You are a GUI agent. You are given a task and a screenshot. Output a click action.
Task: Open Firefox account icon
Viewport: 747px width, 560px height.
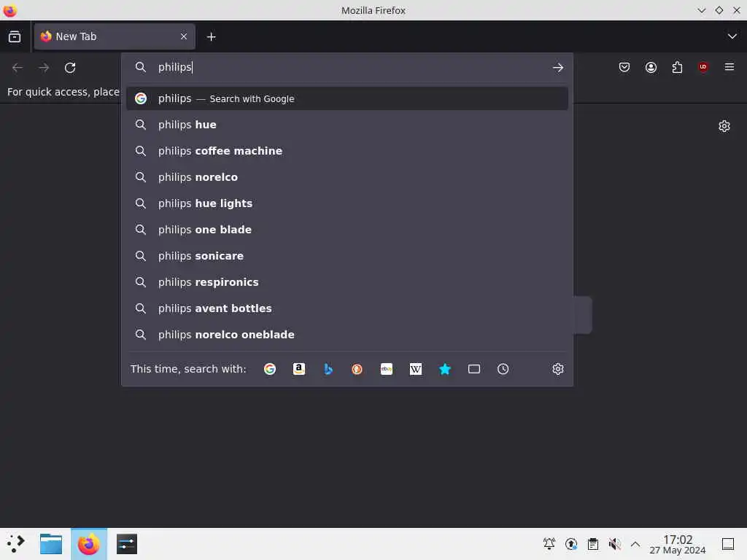click(651, 67)
